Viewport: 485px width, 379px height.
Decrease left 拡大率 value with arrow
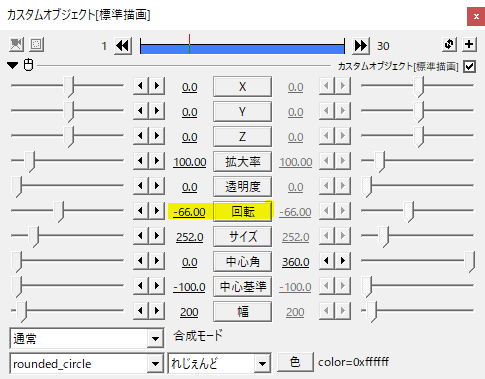point(141,161)
